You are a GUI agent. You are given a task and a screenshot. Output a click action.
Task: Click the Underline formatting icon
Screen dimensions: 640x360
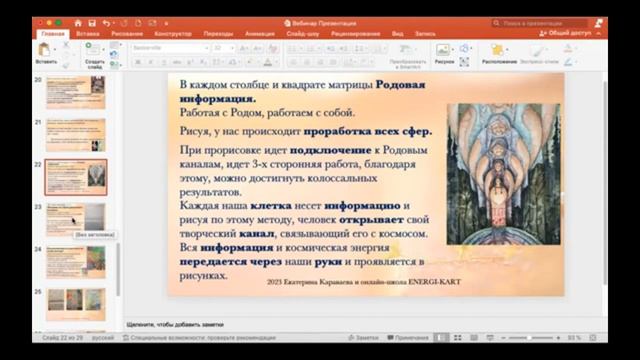[x=164, y=62]
